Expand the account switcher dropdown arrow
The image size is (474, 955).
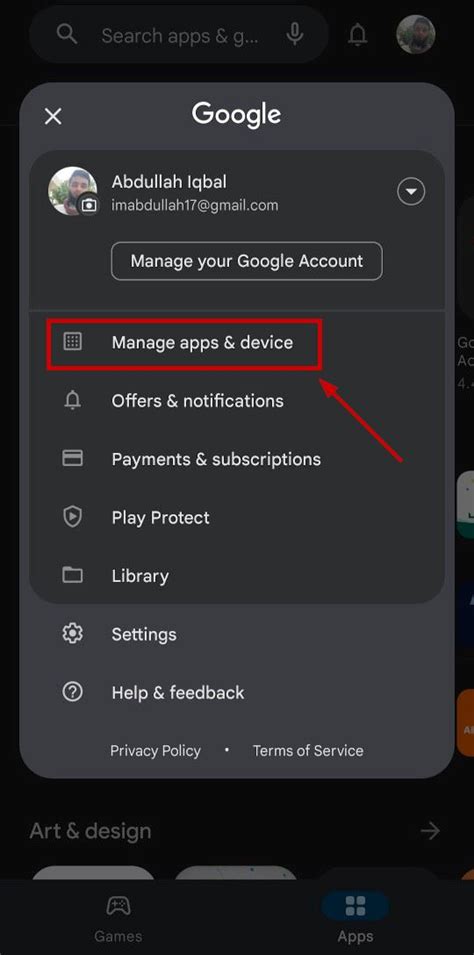[x=411, y=192]
